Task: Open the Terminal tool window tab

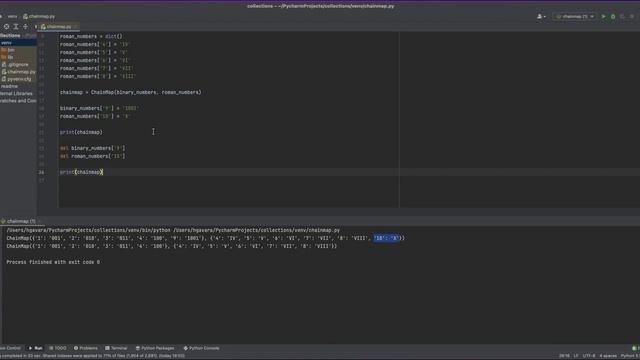Action: pos(116,348)
